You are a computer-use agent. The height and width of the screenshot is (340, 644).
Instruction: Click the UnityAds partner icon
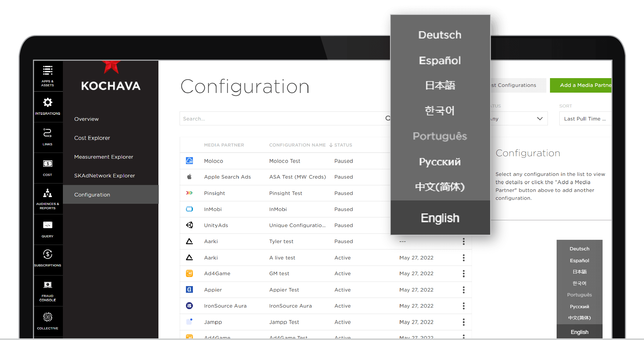189,225
